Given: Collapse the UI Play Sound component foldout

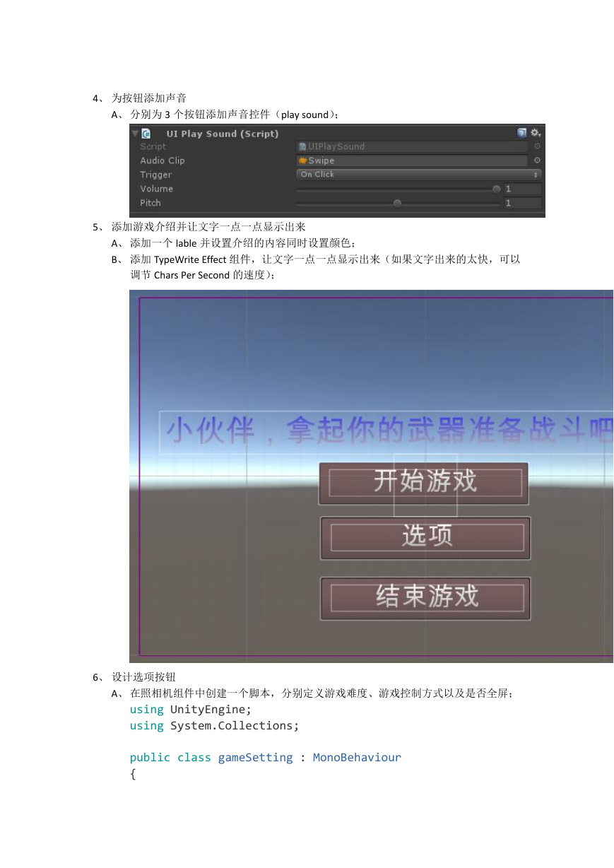Looking at the screenshot, I should (135, 134).
